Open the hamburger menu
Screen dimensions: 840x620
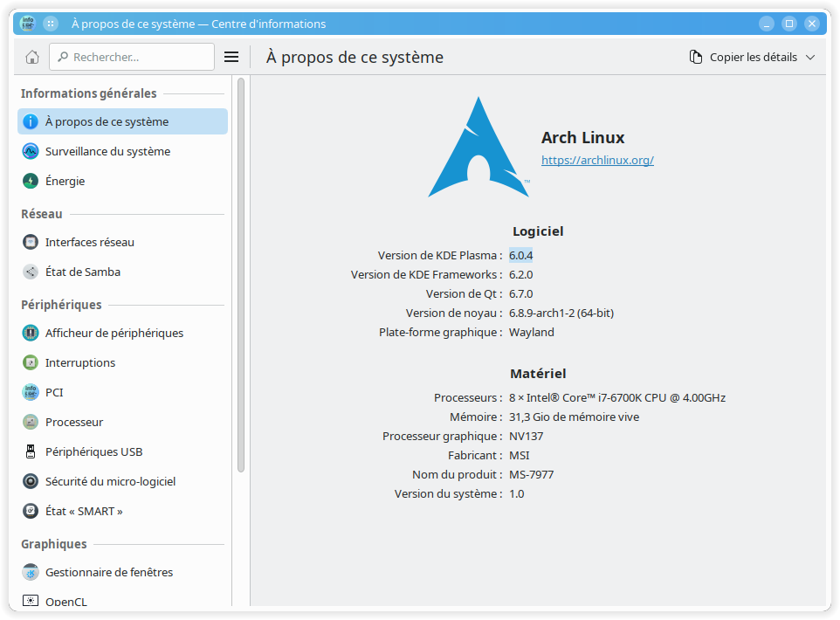pyautogui.click(x=231, y=57)
